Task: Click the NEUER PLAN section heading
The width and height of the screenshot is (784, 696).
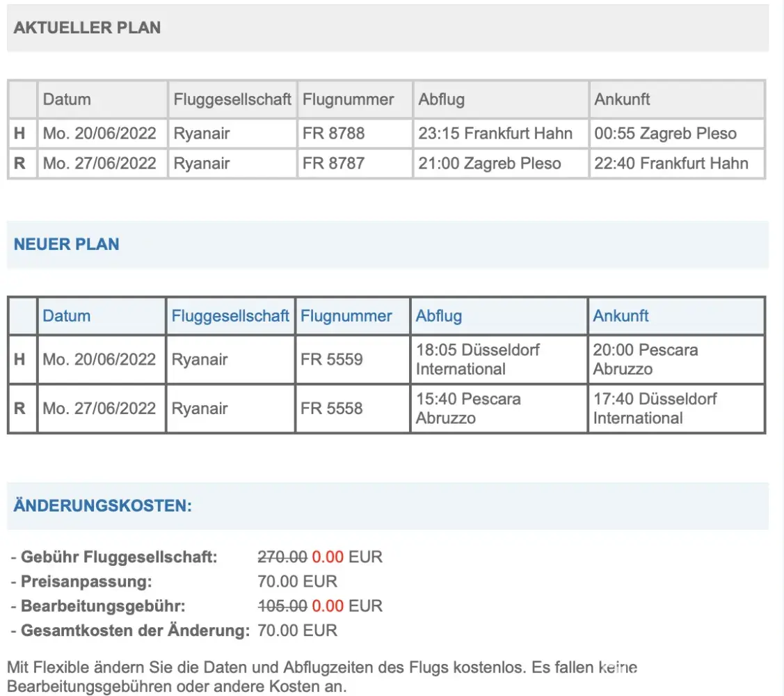Action: 66,244
